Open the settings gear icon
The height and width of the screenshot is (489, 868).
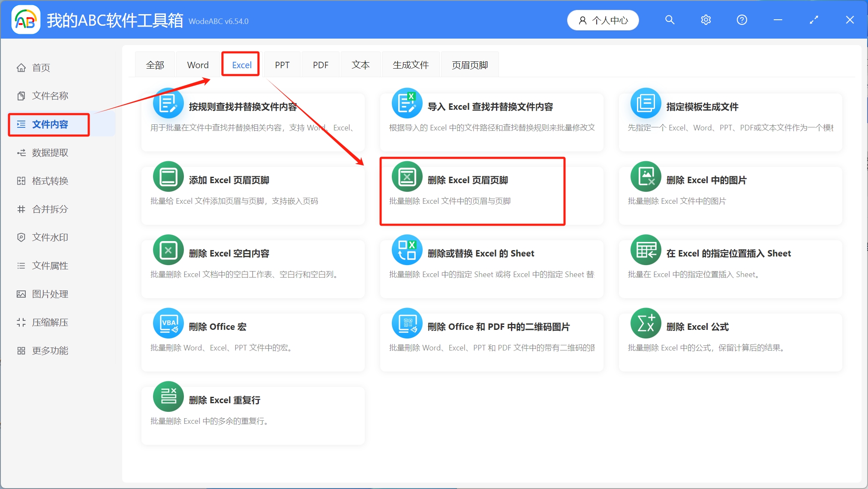[x=705, y=19]
